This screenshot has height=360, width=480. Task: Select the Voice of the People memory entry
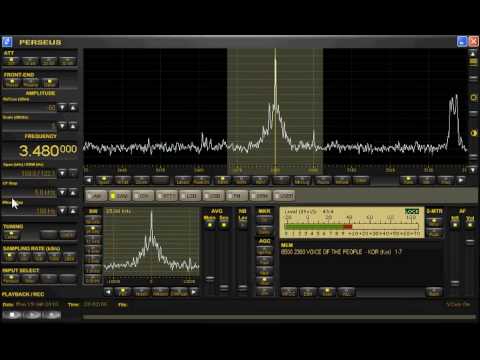tap(341, 252)
